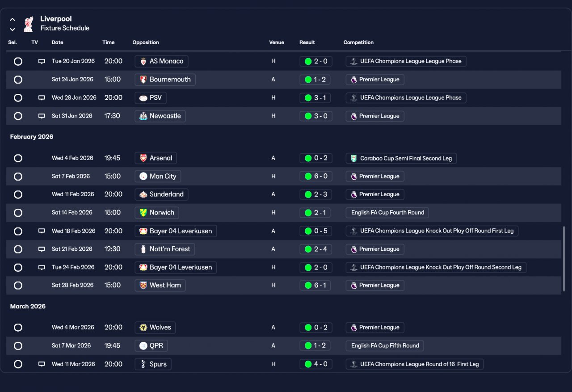
Task: Sort by the Date column header
Action: point(58,42)
